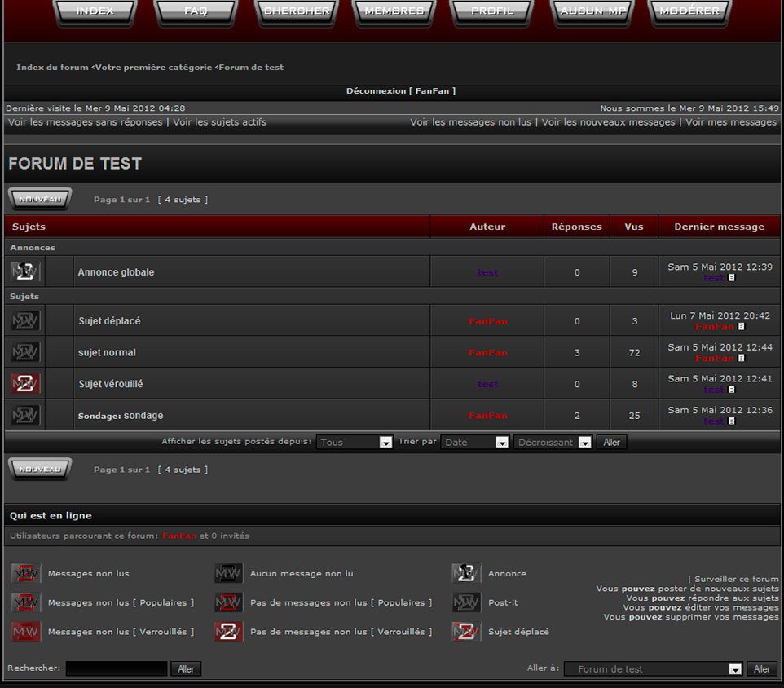This screenshot has width=784, height=688.
Task: Click the topic icon beside sujet normal
Action: [25, 353]
